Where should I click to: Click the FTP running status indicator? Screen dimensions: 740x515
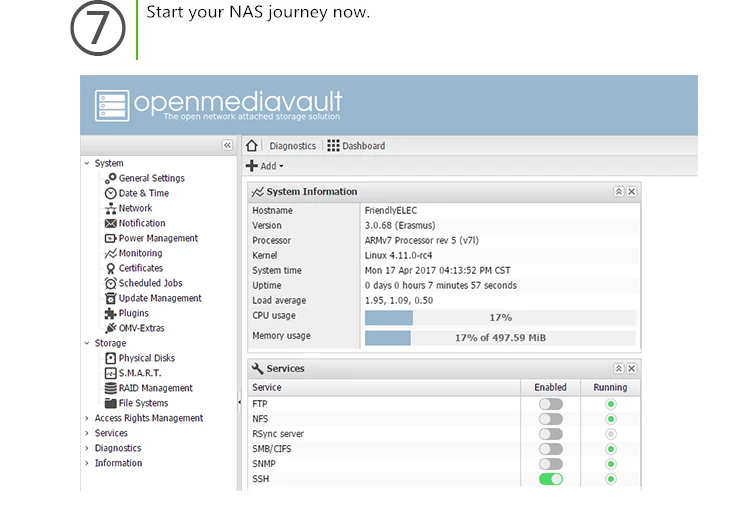tap(611, 404)
